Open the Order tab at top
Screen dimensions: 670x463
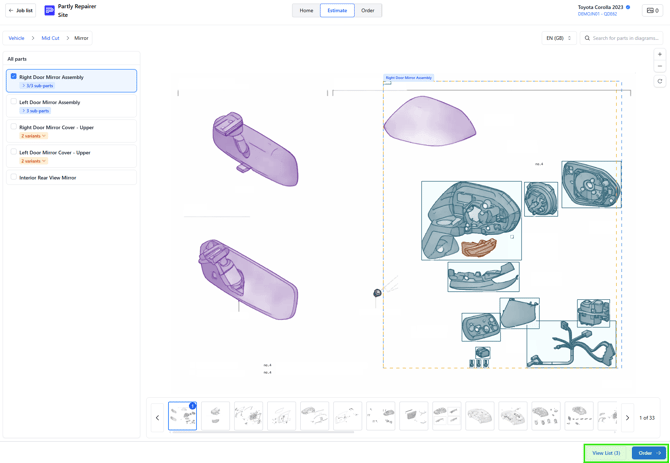coord(367,10)
